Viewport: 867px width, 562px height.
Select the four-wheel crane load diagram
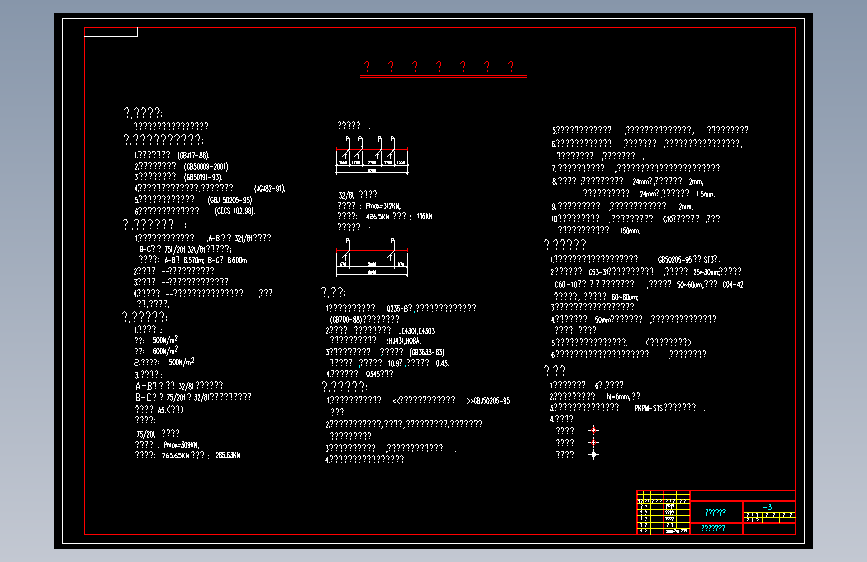coord(372,155)
